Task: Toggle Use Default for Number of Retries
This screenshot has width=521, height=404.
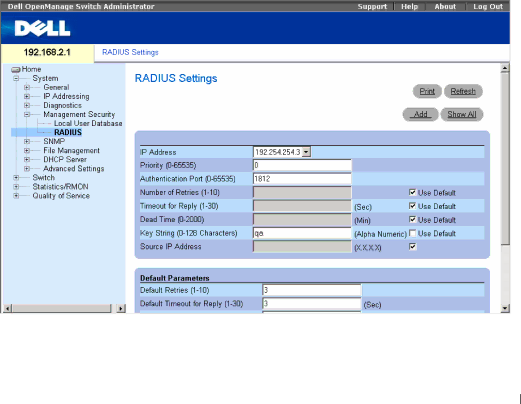Action: (x=412, y=192)
